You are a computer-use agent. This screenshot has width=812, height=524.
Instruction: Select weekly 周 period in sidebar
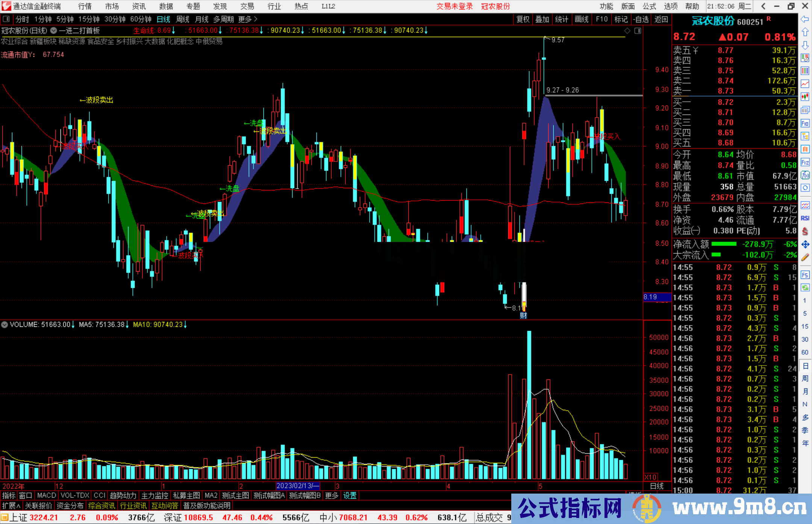(x=805, y=378)
